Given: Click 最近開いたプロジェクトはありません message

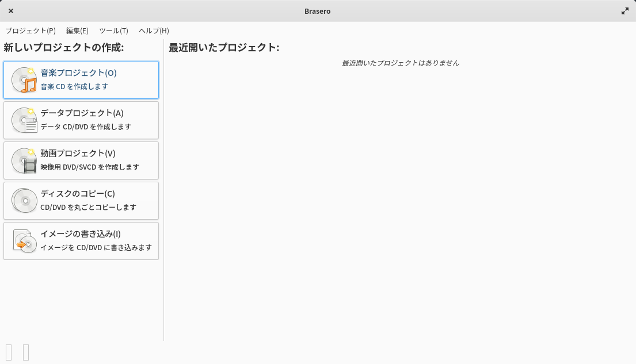Looking at the screenshot, I should click(401, 63).
